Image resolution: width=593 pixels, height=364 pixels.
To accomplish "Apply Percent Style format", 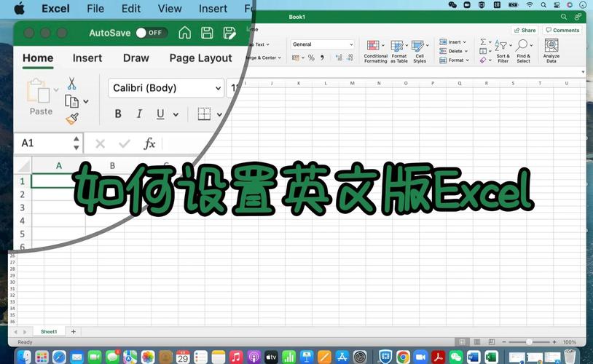I will [311, 58].
